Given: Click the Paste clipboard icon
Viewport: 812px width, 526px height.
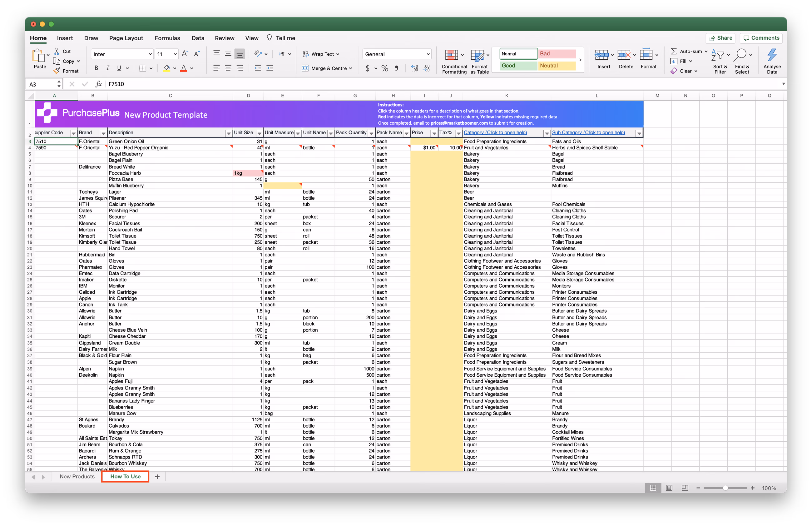Looking at the screenshot, I should click(x=38, y=55).
